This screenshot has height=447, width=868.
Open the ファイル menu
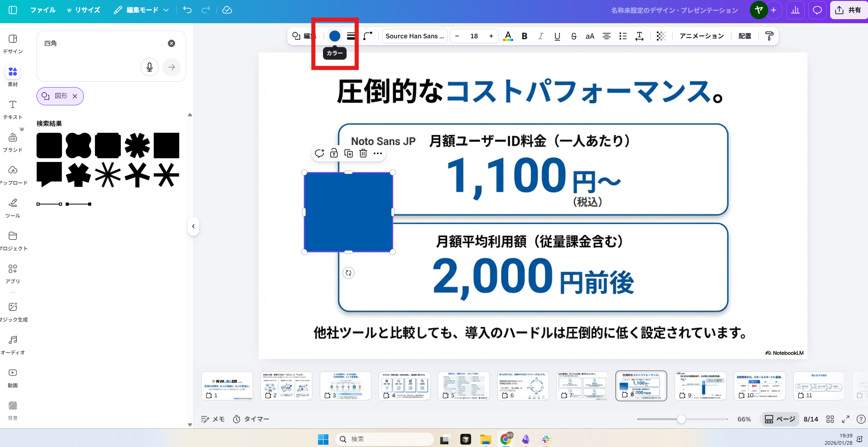43,10
